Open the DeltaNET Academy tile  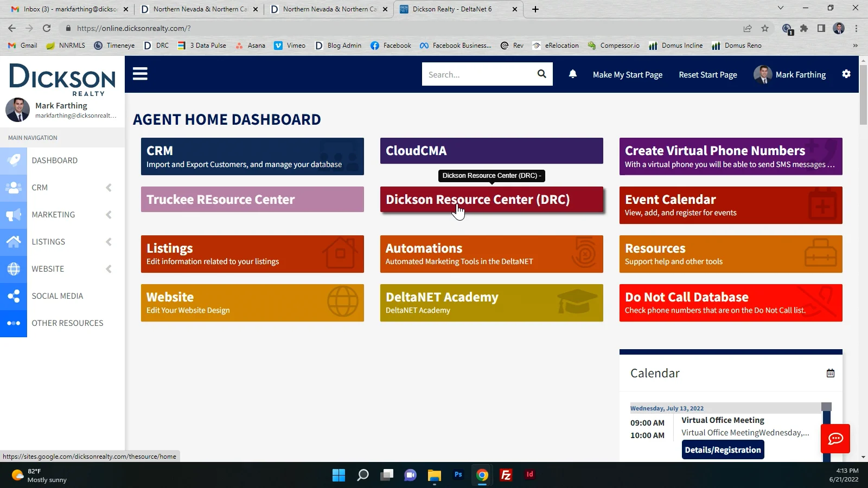coord(492,303)
